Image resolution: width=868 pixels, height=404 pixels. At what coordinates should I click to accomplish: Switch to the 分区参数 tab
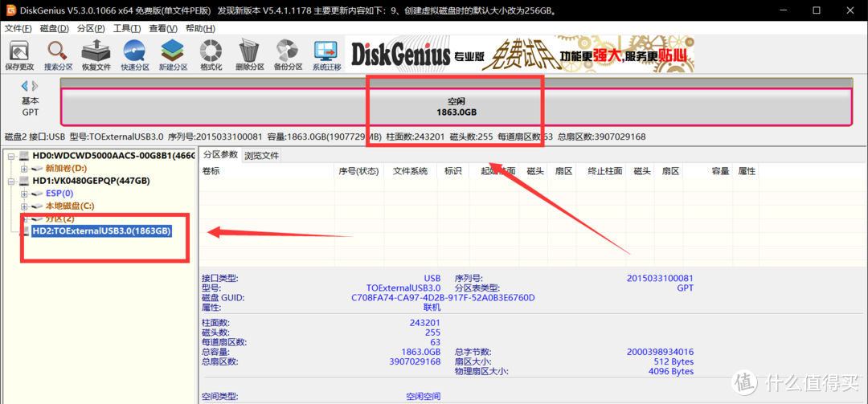[219, 154]
